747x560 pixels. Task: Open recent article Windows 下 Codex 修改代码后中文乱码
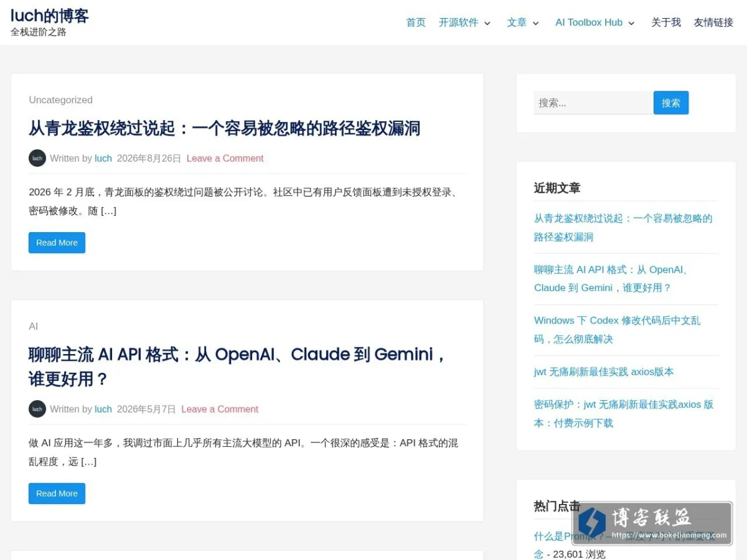(618, 330)
